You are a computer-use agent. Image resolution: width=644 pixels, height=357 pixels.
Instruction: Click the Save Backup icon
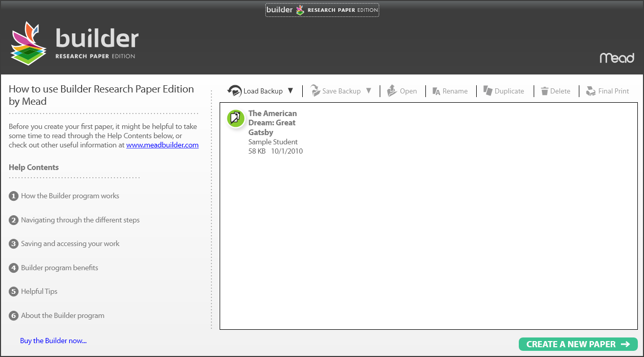click(x=315, y=91)
